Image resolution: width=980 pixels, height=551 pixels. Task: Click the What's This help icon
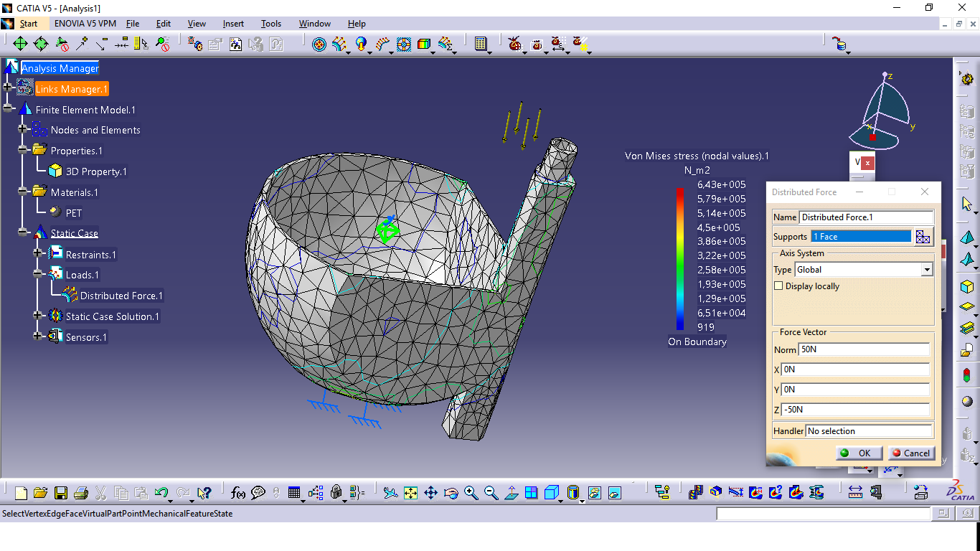pos(204,493)
